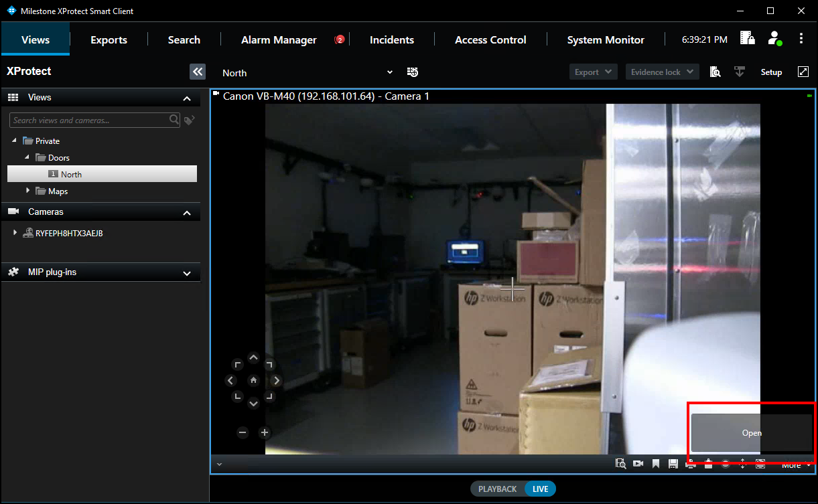
Task: Switch to PLAYBACK mode
Action: pyautogui.click(x=497, y=489)
